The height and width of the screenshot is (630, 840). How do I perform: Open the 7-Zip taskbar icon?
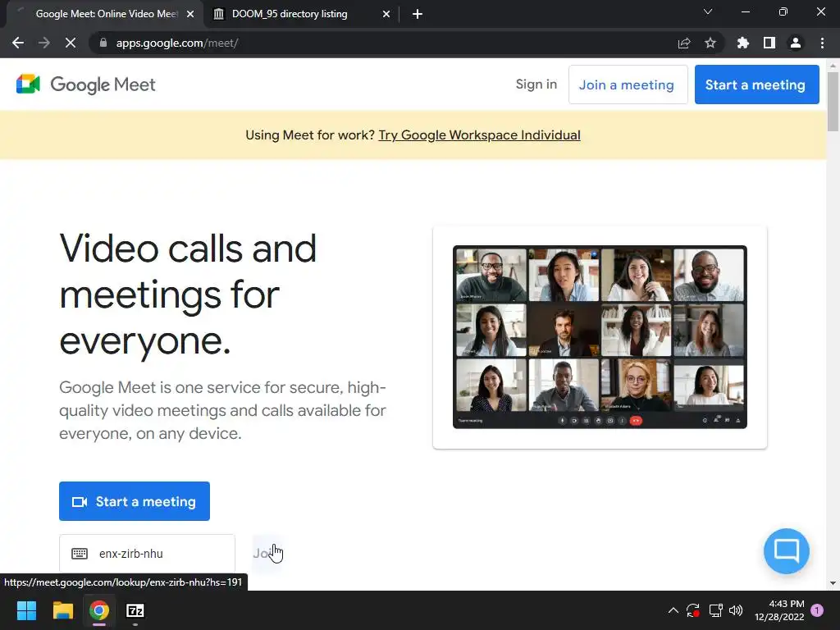point(135,610)
